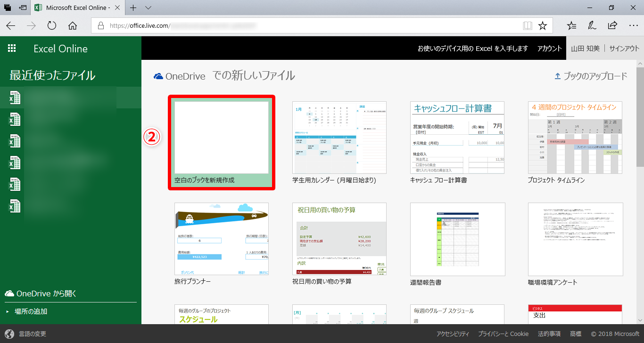Click the 山田 知美 user name

click(x=585, y=49)
